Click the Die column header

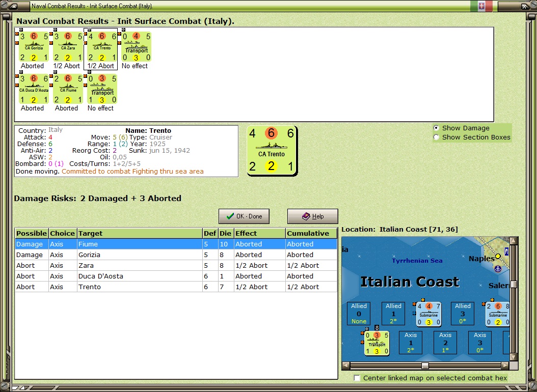click(x=226, y=233)
